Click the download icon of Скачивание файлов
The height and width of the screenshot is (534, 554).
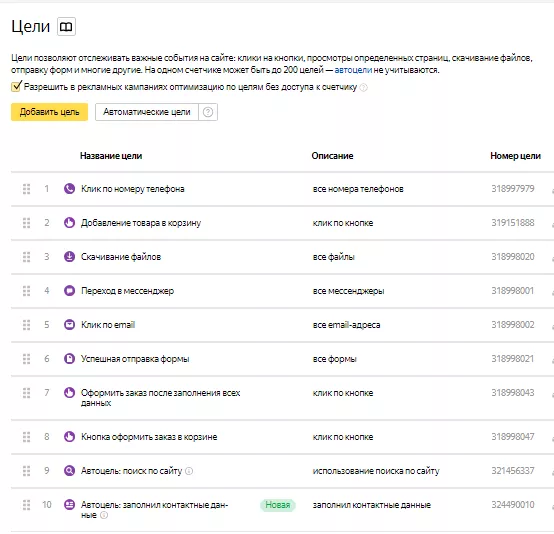click(69, 257)
